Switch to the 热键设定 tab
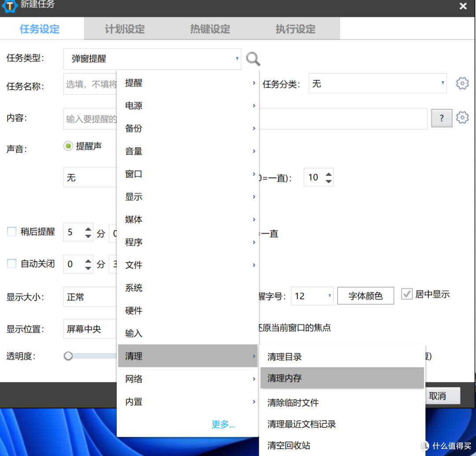 pyautogui.click(x=210, y=29)
